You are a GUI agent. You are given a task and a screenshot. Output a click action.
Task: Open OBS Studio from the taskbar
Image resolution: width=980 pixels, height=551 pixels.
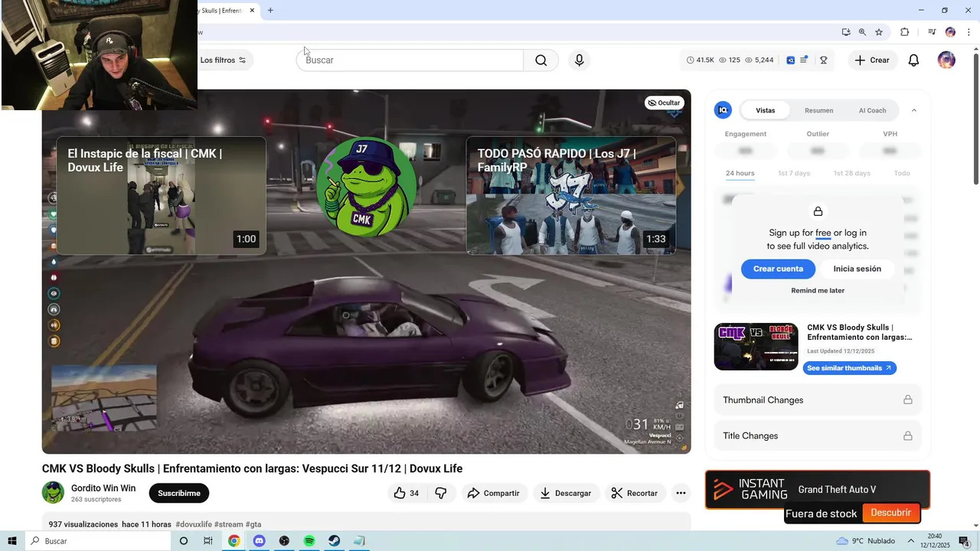(284, 541)
